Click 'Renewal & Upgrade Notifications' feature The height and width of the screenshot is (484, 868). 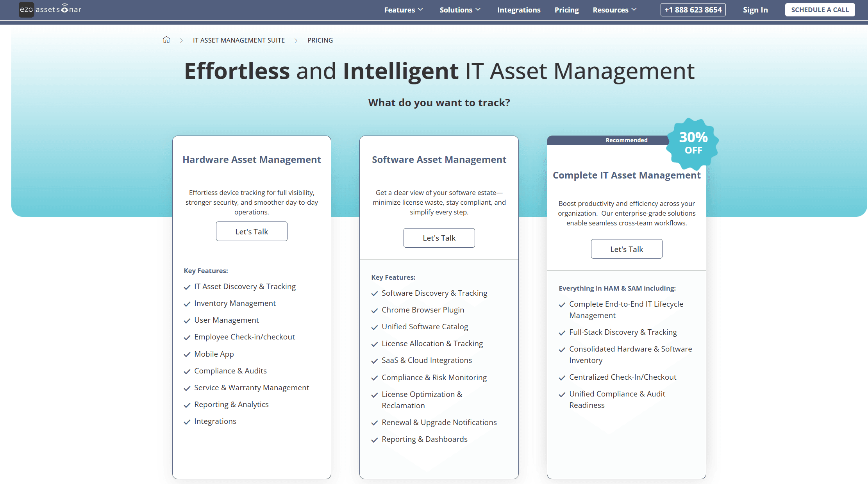439,422
